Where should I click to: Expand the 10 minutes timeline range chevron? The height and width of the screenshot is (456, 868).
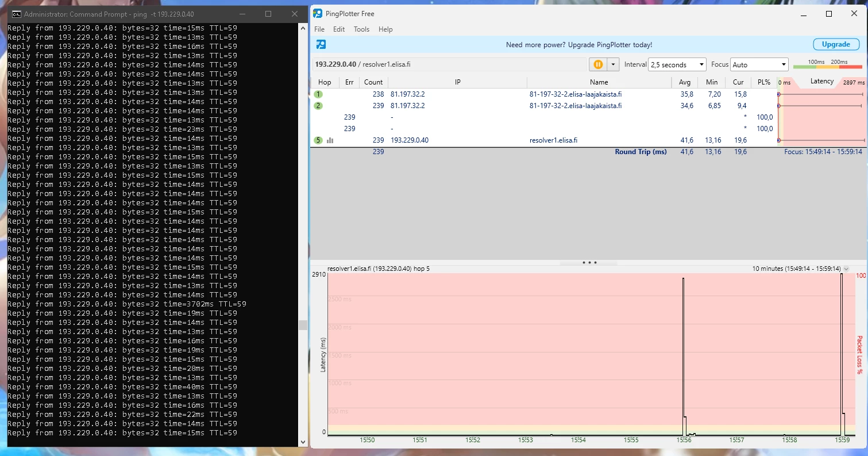coord(846,269)
